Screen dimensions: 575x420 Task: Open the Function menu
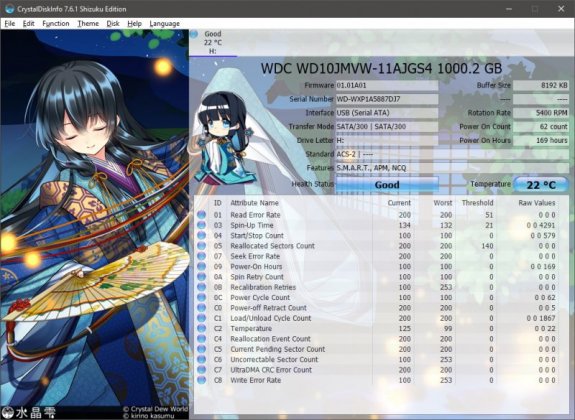point(56,23)
